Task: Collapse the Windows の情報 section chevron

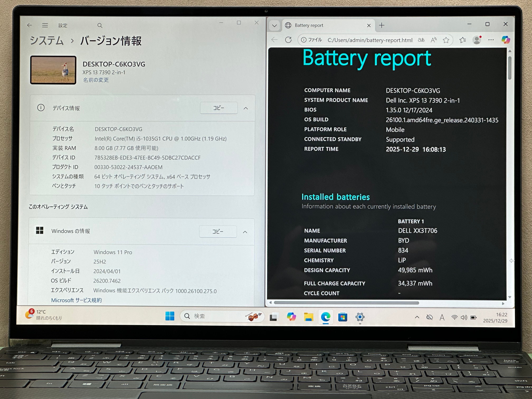Action: [245, 232]
